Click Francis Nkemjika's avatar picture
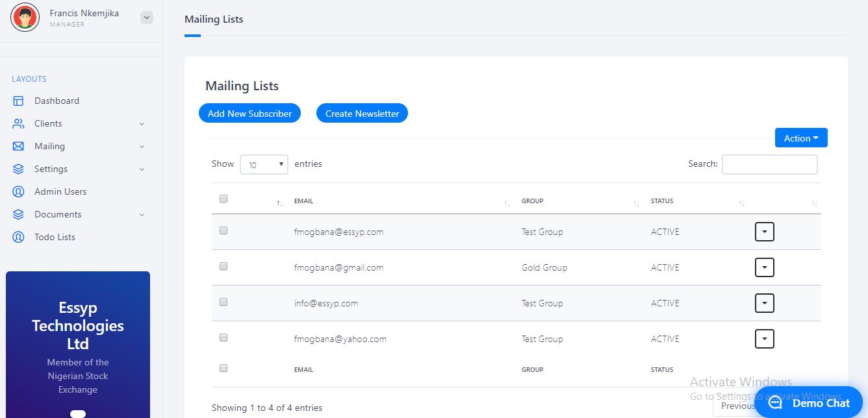This screenshot has height=418, width=868. coord(25,18)
